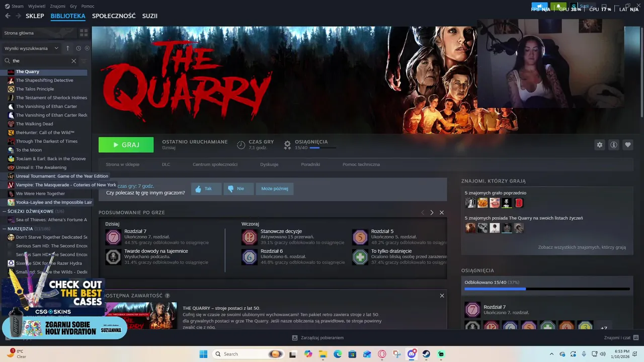
Task: Open the Gry menu
Action: click(73, 6)
